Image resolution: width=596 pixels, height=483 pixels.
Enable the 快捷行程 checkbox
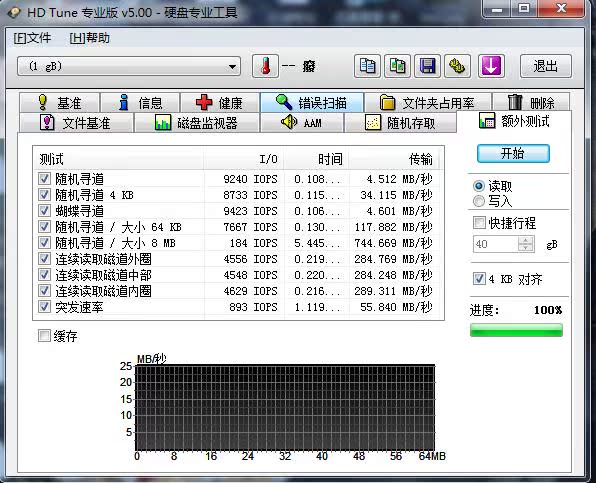pos(479,222)
